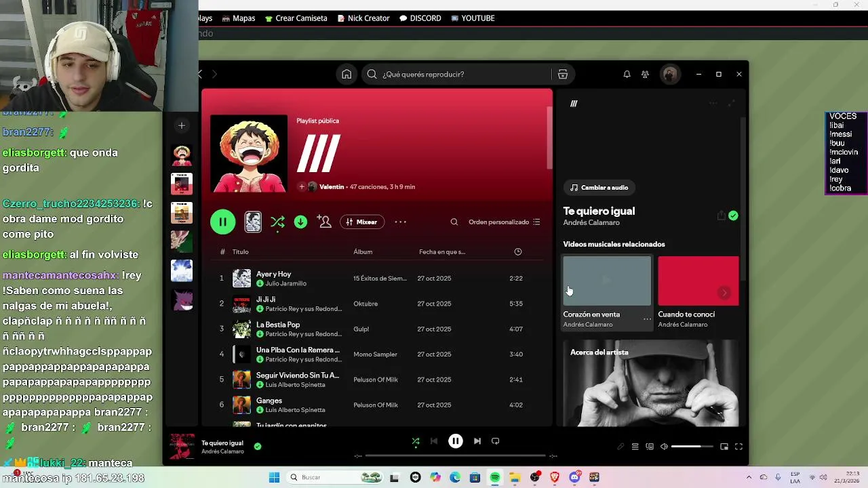Sort by the Fecha en que s... column
Screen dimensions: 868x488
point(442,252)
